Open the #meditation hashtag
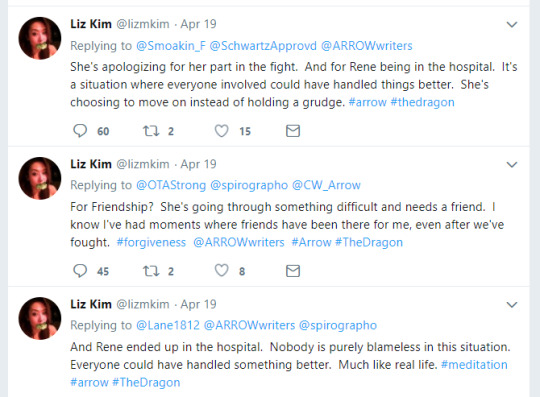 [474, 365]
